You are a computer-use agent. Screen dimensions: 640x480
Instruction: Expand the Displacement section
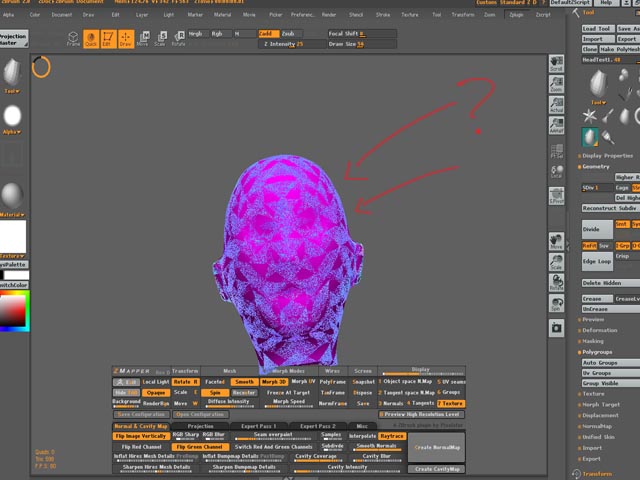click(x=600, y=416)
